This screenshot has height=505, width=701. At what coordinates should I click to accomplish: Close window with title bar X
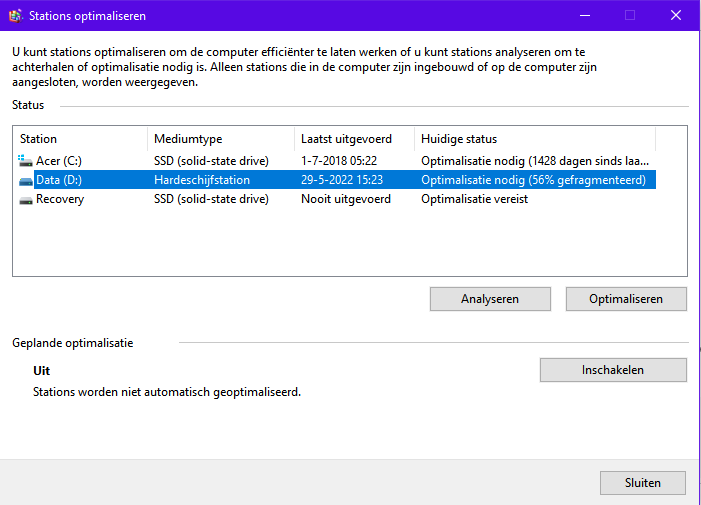pyautogui.click(x=676, y=16)
